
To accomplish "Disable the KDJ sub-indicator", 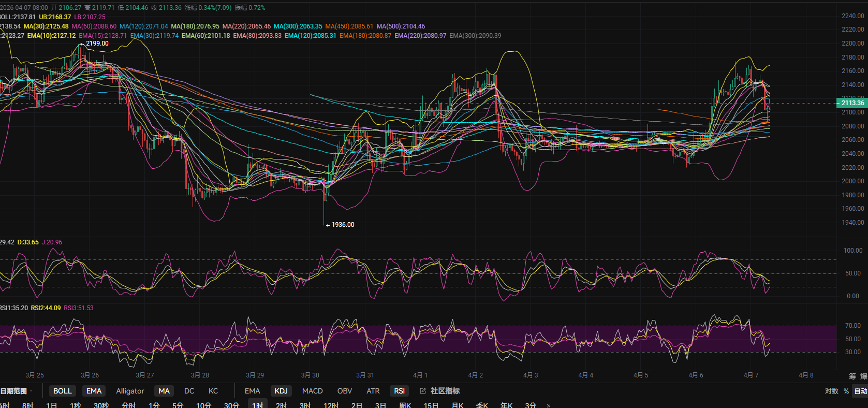I will coord(281,391).
